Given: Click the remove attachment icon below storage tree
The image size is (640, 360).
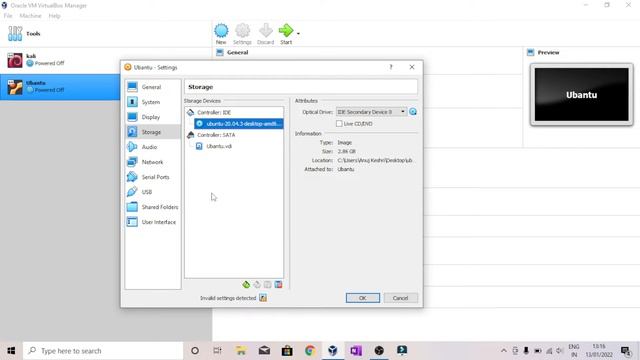Looking at the screenshot, I should [x=278, y=284].
